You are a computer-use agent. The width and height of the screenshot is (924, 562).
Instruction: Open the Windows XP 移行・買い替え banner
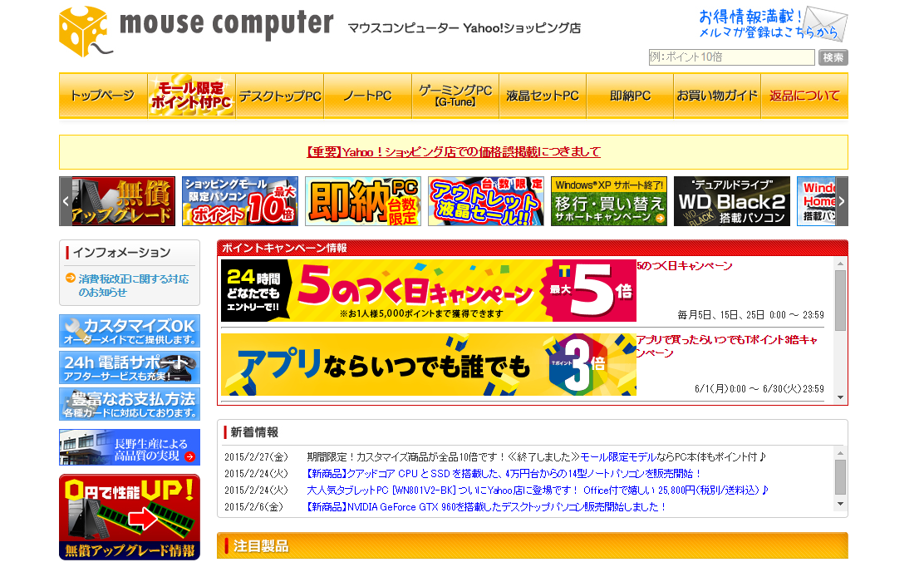(x=609, y=201)
